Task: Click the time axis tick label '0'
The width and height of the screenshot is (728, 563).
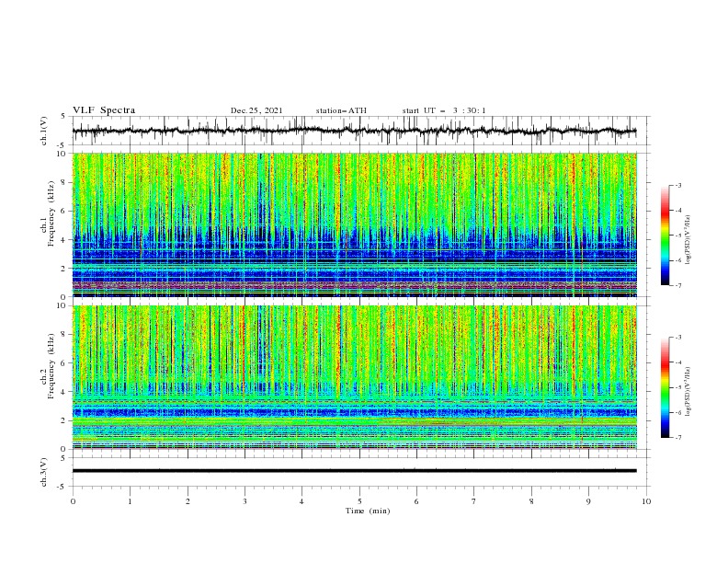Action: tap(73, 501)
